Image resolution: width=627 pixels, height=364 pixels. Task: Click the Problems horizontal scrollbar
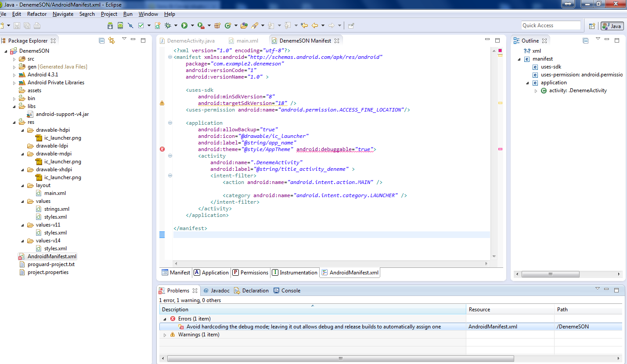(340, 359)
